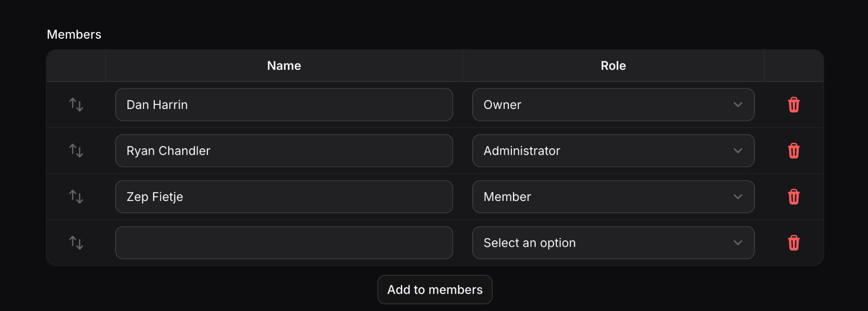The height and width of the screenshot is (311, 868).
Task: Click the Members section label
Action: tap(74, 35)
